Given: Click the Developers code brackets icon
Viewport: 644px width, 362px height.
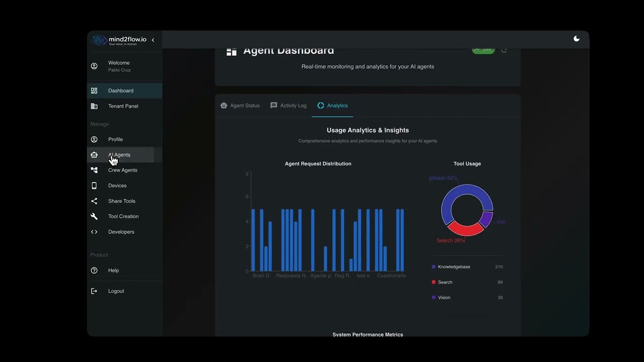Looking at the screenshot, I should 94,232.
